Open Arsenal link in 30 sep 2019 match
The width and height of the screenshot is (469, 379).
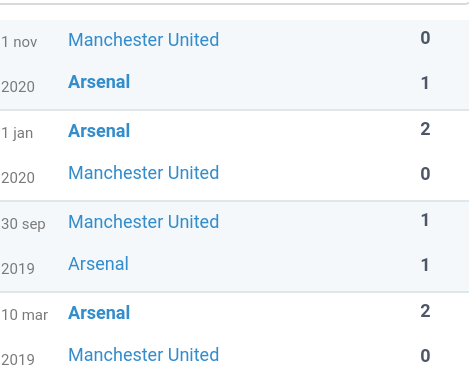[98, 264]
